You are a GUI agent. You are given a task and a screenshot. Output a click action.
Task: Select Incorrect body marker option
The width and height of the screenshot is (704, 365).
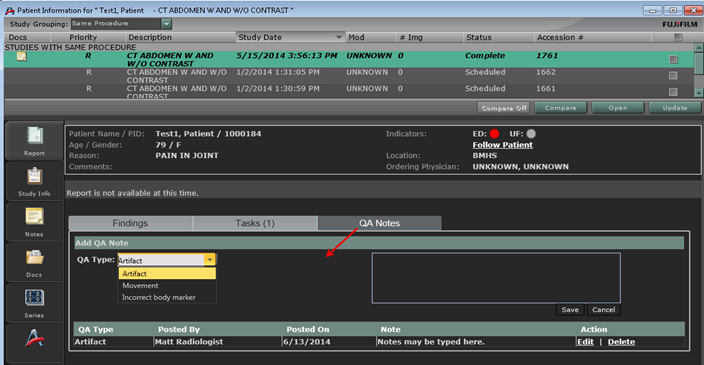[x=167, y=297]
